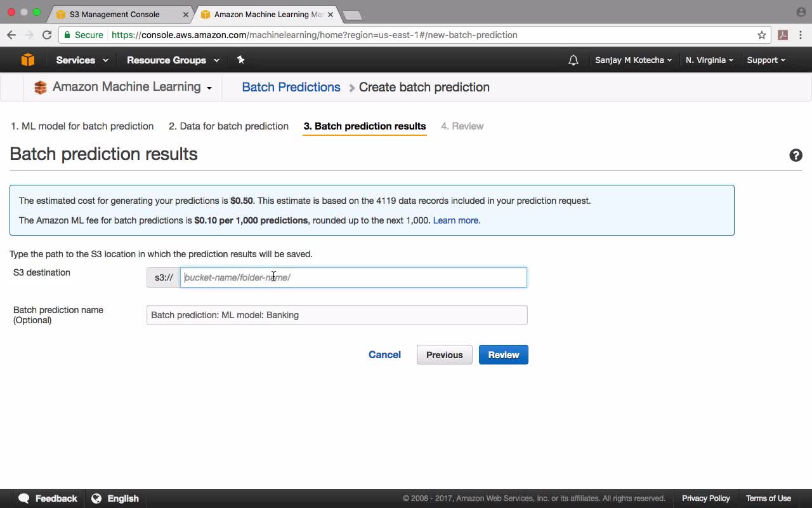Click the help question mark icon
Screen dimensions: 812x508
coord(796,156)
